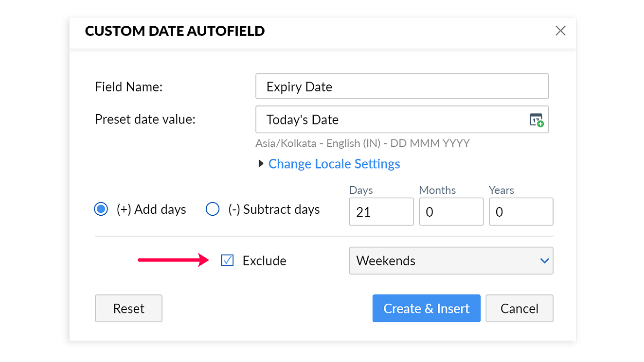Cancel the date autofield dialog
This screenshot has width=644, height=362.
click(519, 309)
